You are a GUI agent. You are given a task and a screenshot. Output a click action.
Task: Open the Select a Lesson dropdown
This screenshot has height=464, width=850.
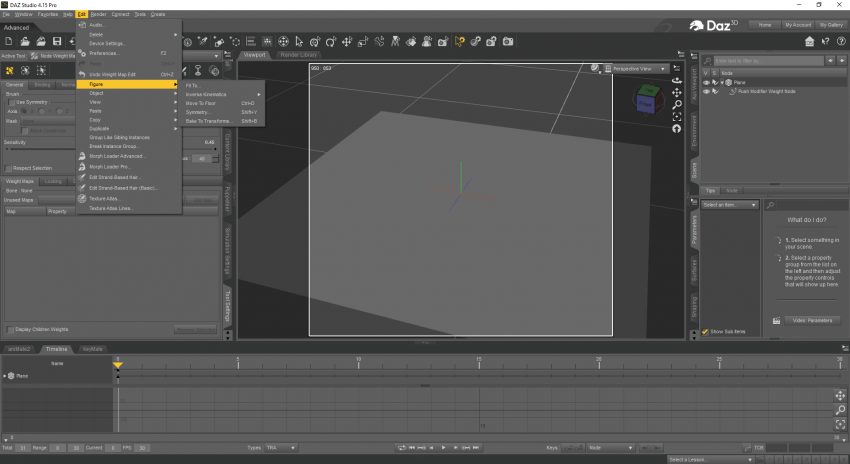pos(710,460)
